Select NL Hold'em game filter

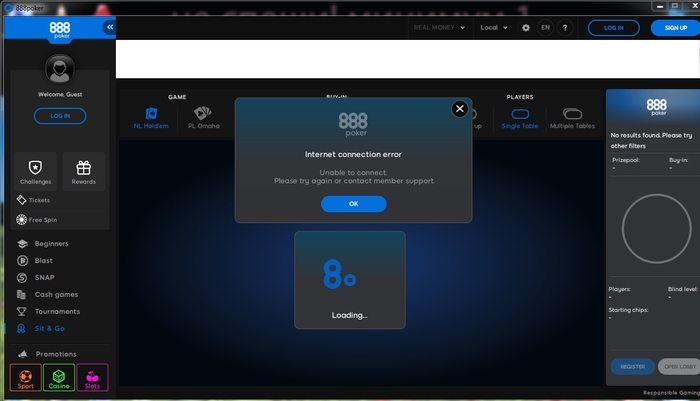[x=151, y=118]
